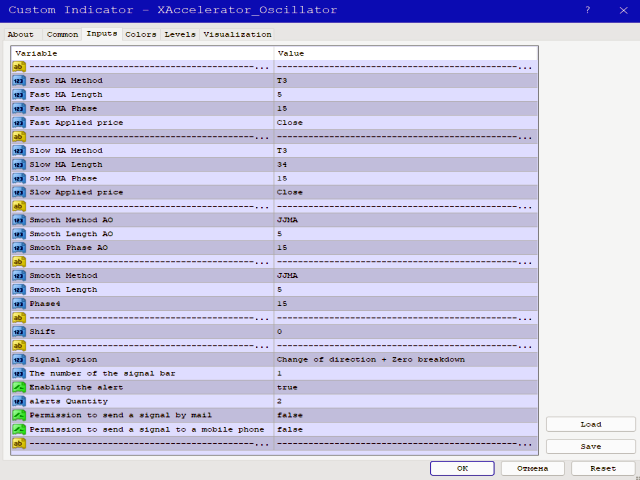Select the Smooth Length AO row label
This screenshot has width=640, height=480.
click(71, 234)
